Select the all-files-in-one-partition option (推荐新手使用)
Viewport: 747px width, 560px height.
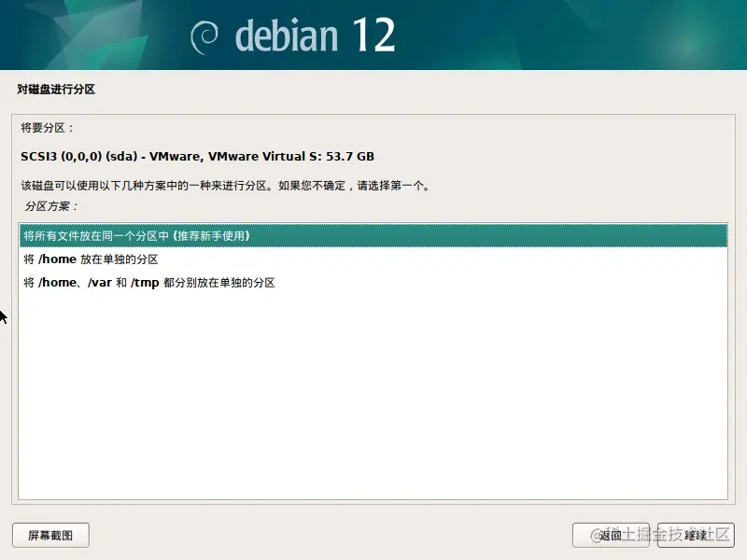pyautogui.click(x=373, y=236)
